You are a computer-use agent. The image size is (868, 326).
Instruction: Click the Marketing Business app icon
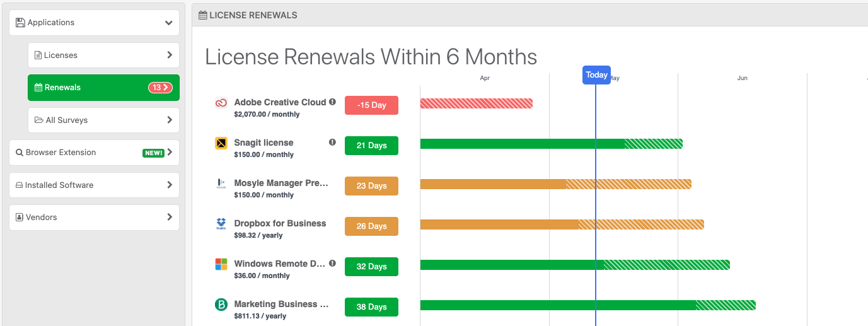221,305
